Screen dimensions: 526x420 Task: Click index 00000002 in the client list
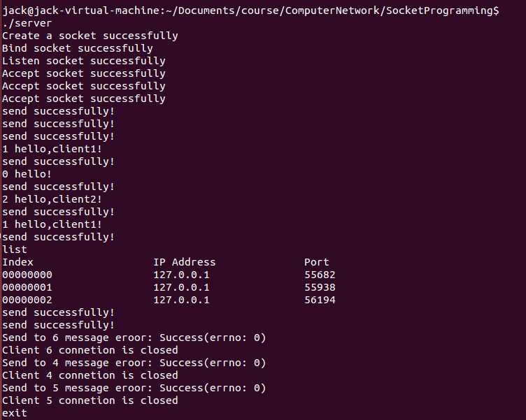click(x=27, y=300)
